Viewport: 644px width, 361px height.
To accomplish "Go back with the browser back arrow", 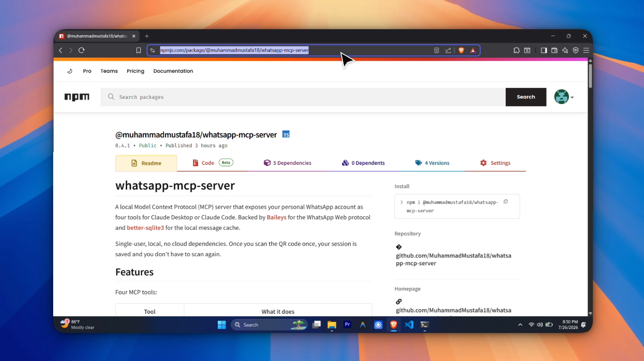I will pos(61,50).
